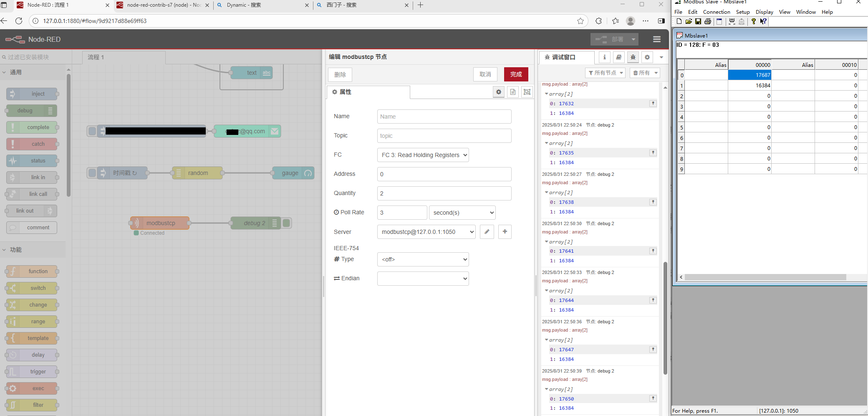Pin debug message showing value 17632
The image size is (868, 416).
[x=653, y=104]
